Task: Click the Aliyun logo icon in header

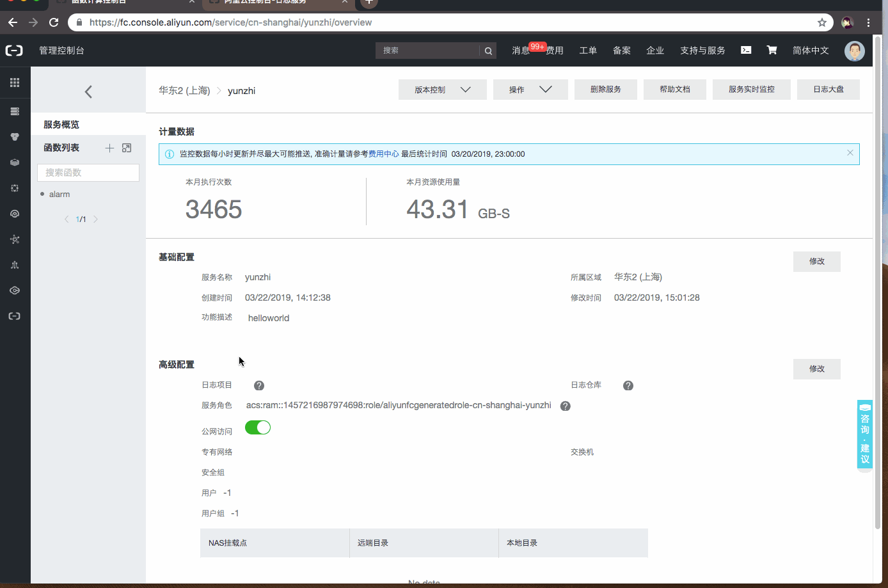Action: (14, 51)
